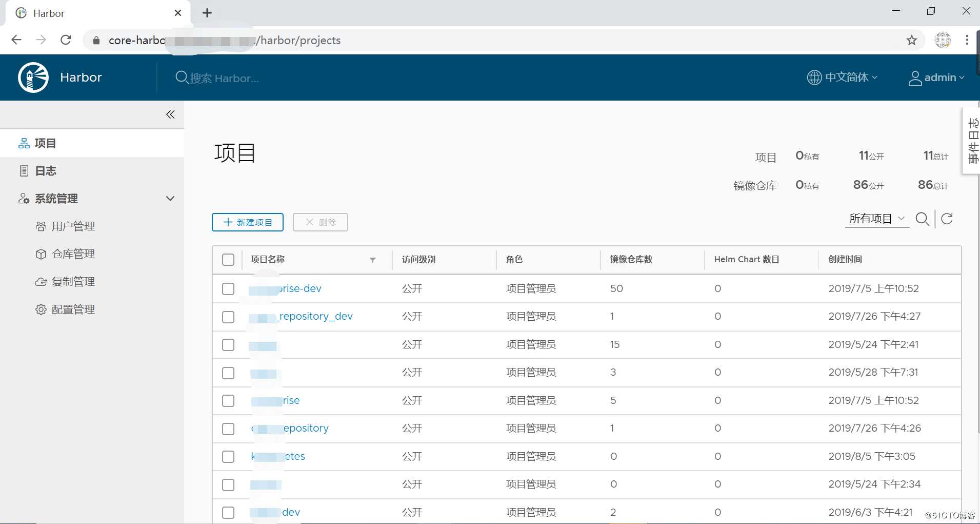Open the admin user dropdown
Viewport: 980px width, 524px height.
936,77
